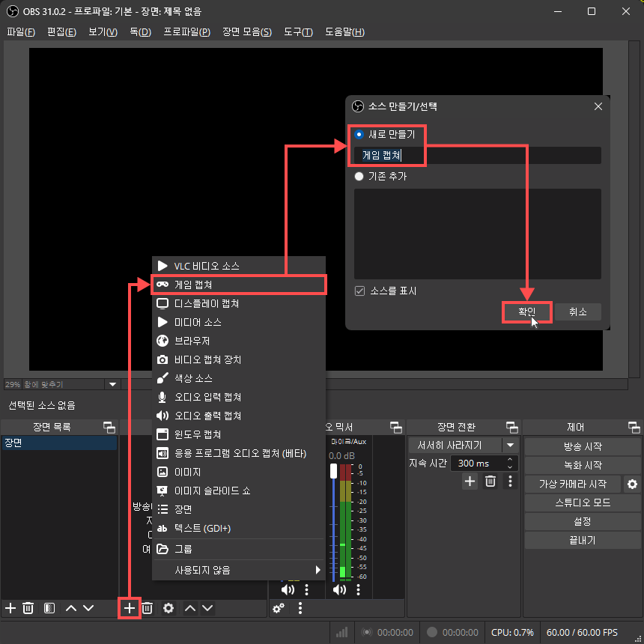Choose 이미지 슬라이드 쇼 source entry

[x=238, y=490]
